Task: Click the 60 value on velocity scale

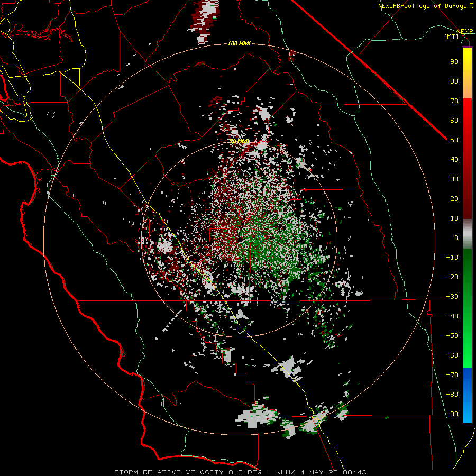Action: [x=454, y=120]
